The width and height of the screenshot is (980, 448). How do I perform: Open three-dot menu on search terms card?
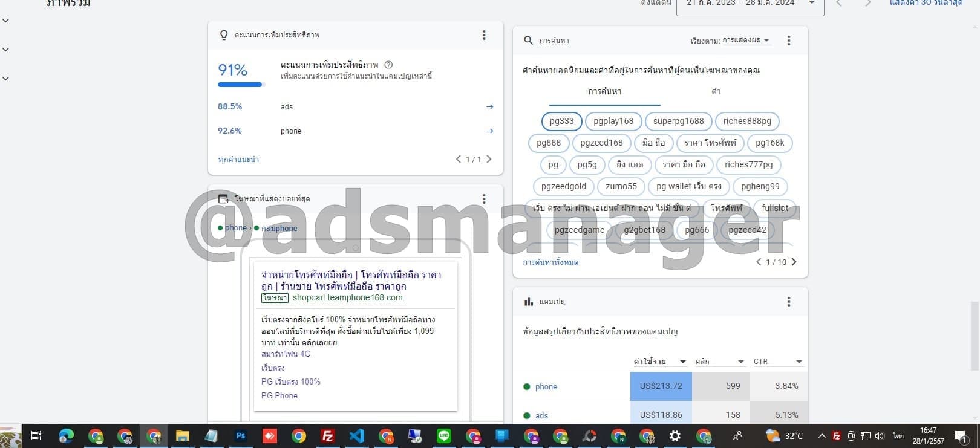(x=788, y=41)
